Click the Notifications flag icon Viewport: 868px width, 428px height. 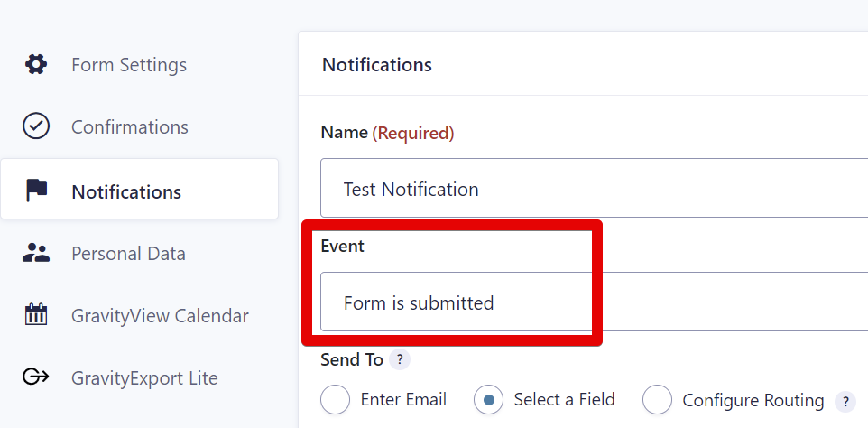point(36,190)
